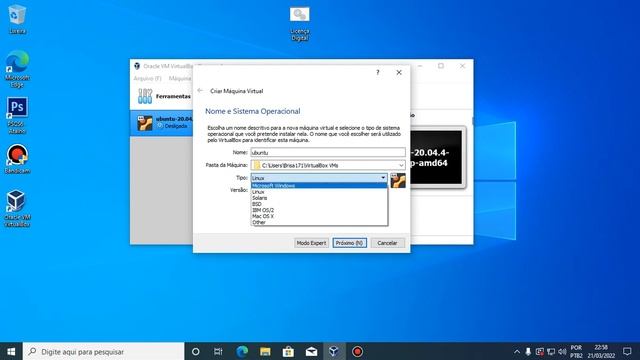Click Cancelar button

tap(387, 243)
